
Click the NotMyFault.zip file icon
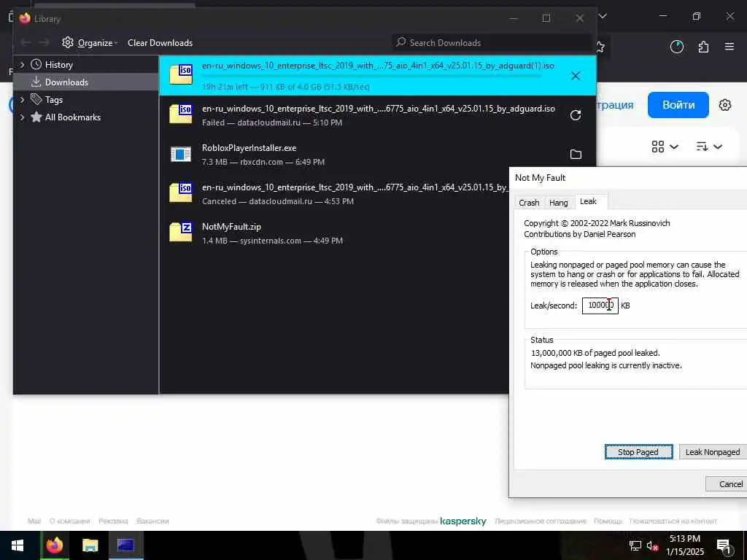[x=181, y=232]
